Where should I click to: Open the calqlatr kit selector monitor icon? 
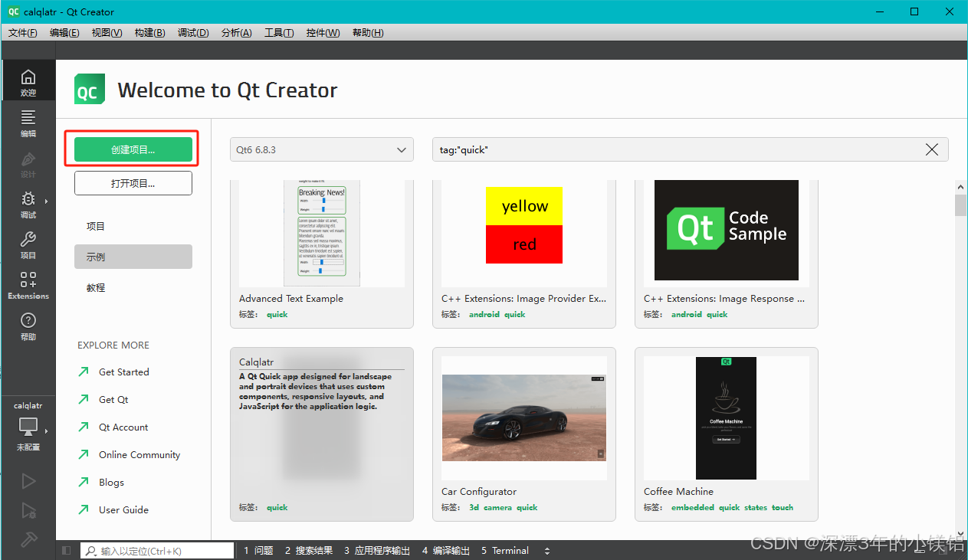pos(28,426)
